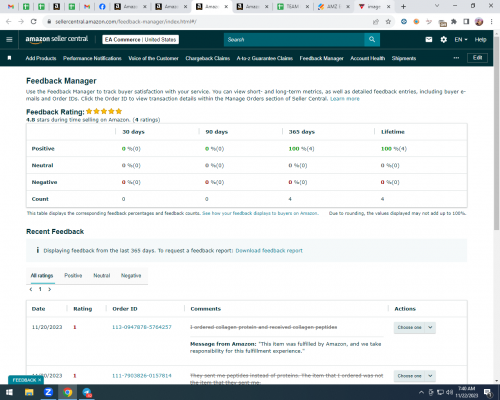The image size is (500, 400).
Task: Go to previous feedback page arrow
Action: point(31,289)
